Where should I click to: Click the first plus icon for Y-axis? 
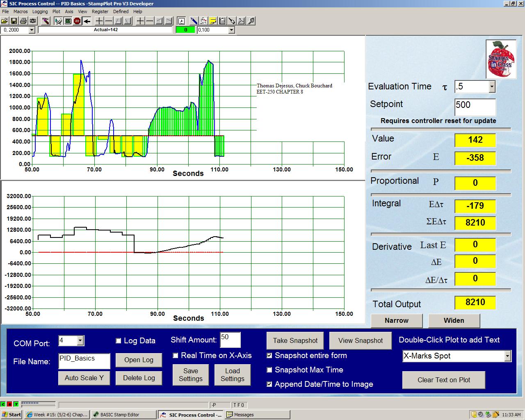(x=99, y=21)
